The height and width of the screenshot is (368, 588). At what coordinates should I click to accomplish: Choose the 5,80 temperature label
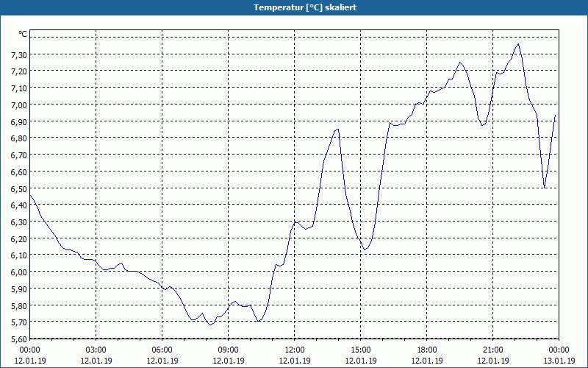point(19,305)
